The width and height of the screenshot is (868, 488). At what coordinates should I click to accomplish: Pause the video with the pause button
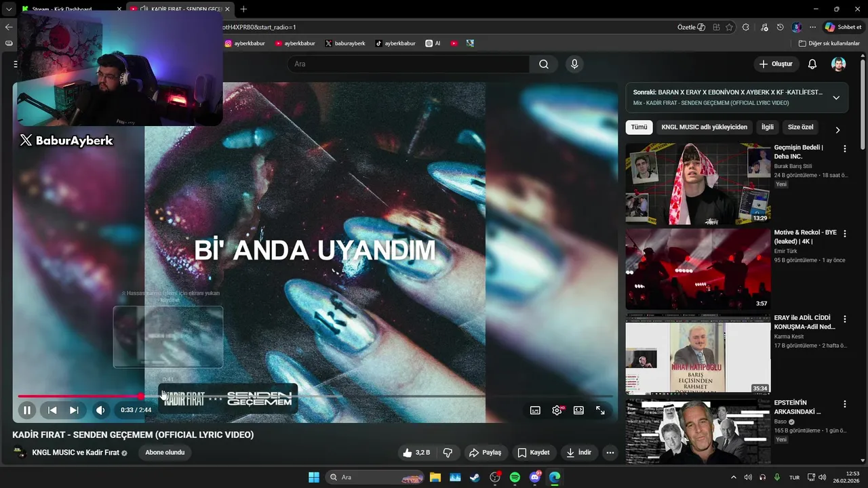[x=27, y=410]
